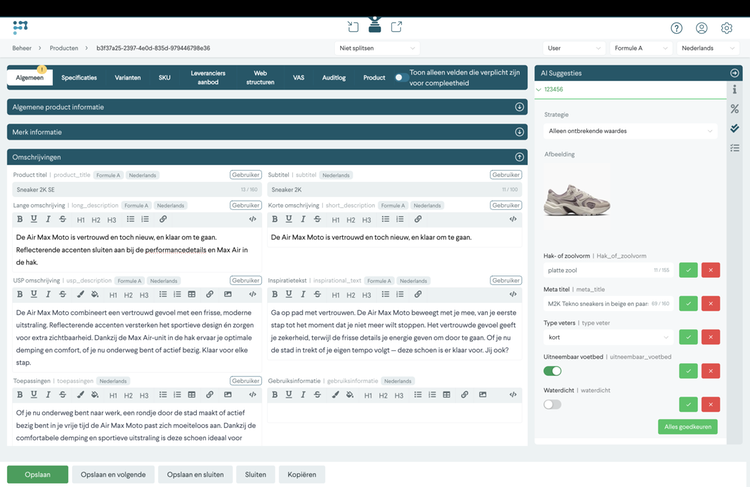This screenshot has width=750, height=487.
Task: Apply H2 heading in Gebruiksinformatie editor
Action: (x=383, y=395)
